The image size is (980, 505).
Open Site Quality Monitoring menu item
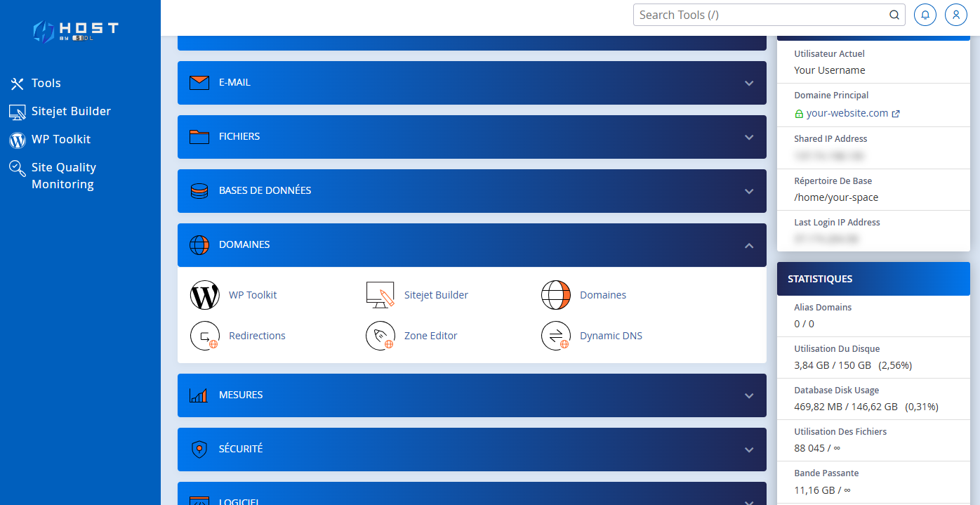(x=64, y=176)
